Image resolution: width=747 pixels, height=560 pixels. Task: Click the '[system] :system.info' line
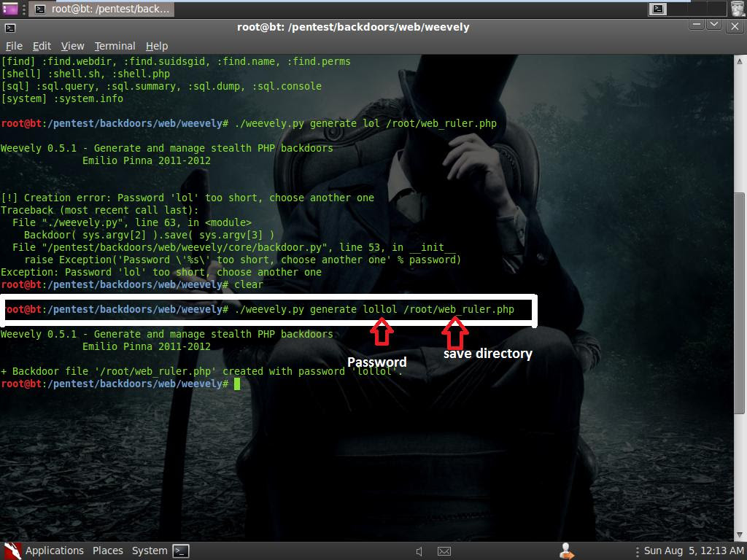click(x=62, y=98)
